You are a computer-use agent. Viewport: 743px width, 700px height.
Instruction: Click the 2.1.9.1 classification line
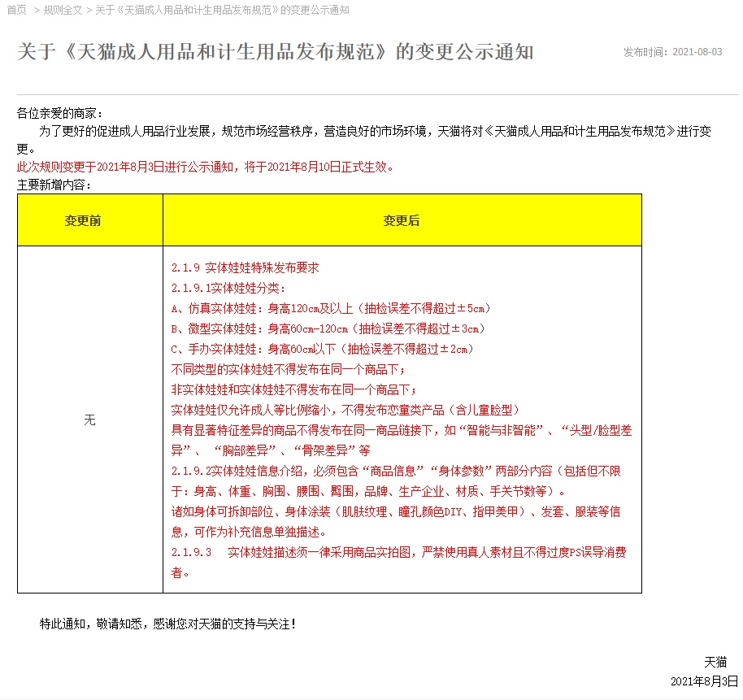228,288
